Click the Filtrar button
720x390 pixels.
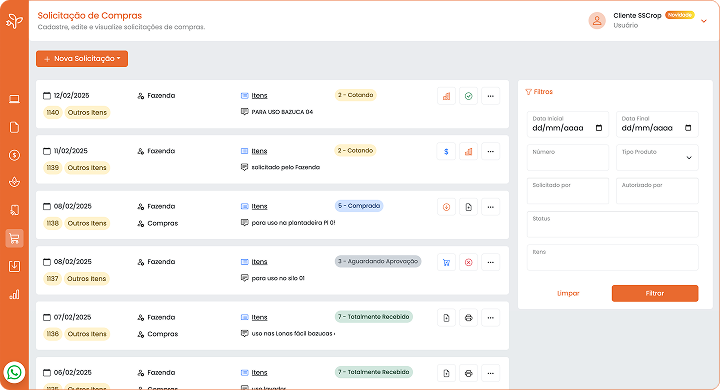tap(655, 294)
